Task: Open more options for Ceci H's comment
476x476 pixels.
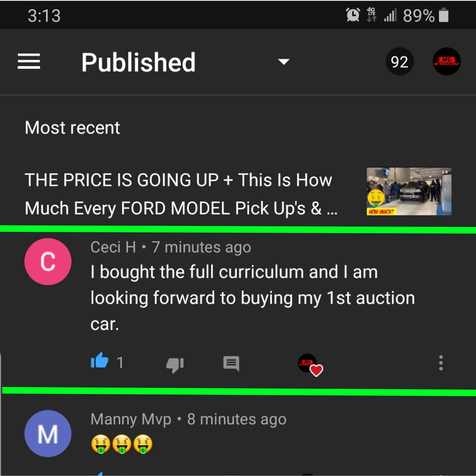Action: point(441,363)
